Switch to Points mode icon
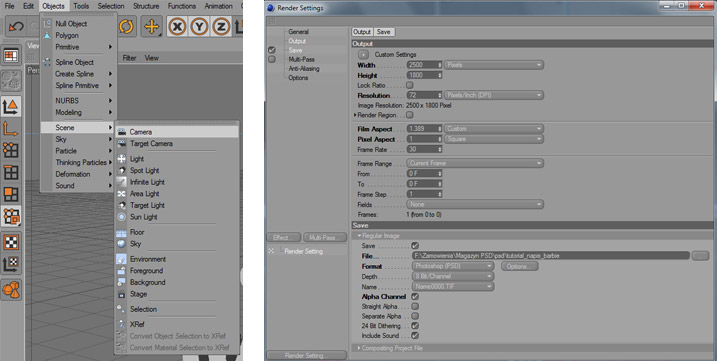The image size is (717, 361). coord(11,150)
